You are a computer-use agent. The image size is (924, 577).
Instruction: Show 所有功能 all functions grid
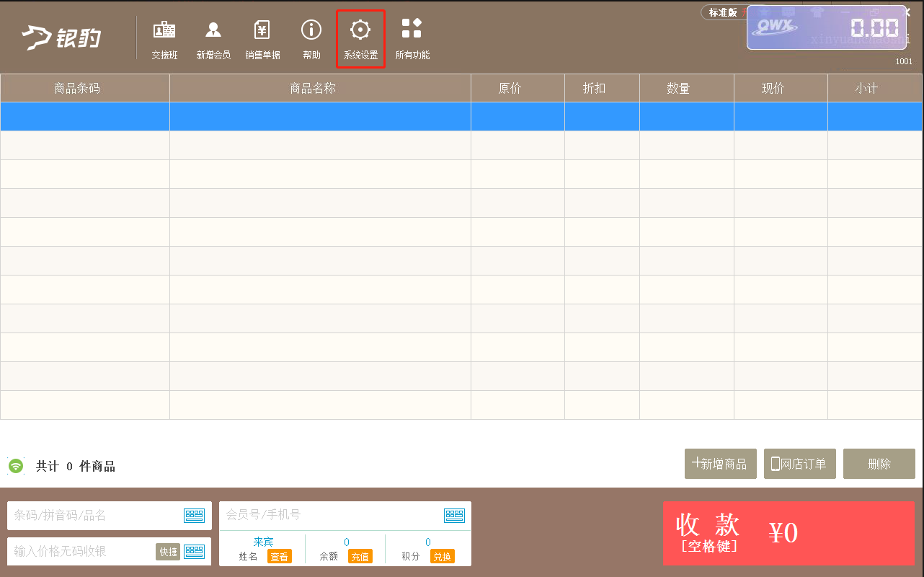[412, 40]
